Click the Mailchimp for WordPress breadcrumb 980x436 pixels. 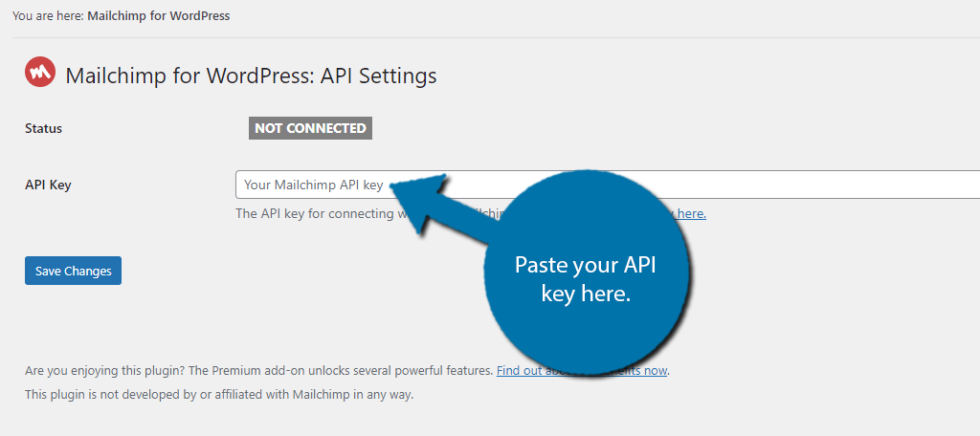[158, 16]
